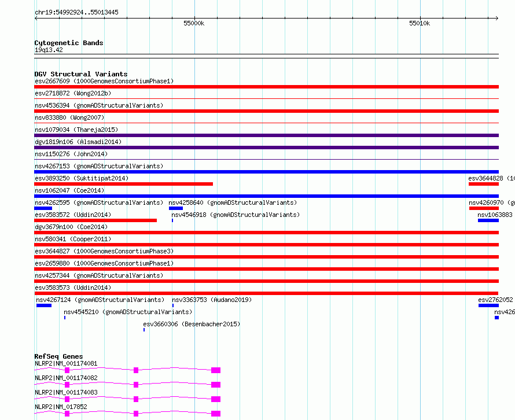
Task: Click the 19q13.42 band label
Action: click(49, 50)
